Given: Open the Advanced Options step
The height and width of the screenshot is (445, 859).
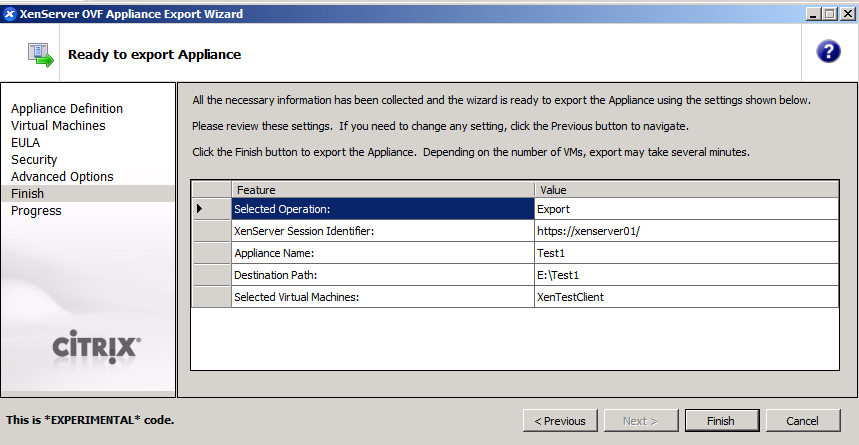Looking at the screenshot, I should pos(62,176).
